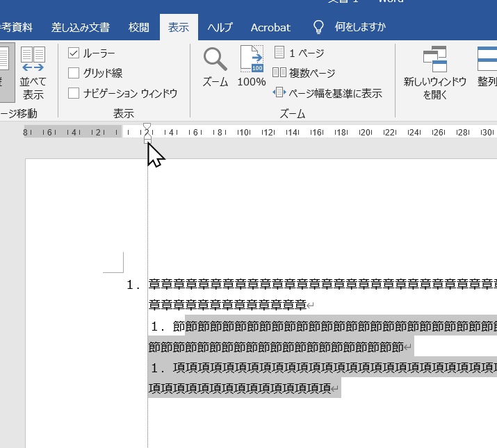Click the highlighted 節 line numbered 1
This screenshot has height=448, width=497.
click(323, 326)
